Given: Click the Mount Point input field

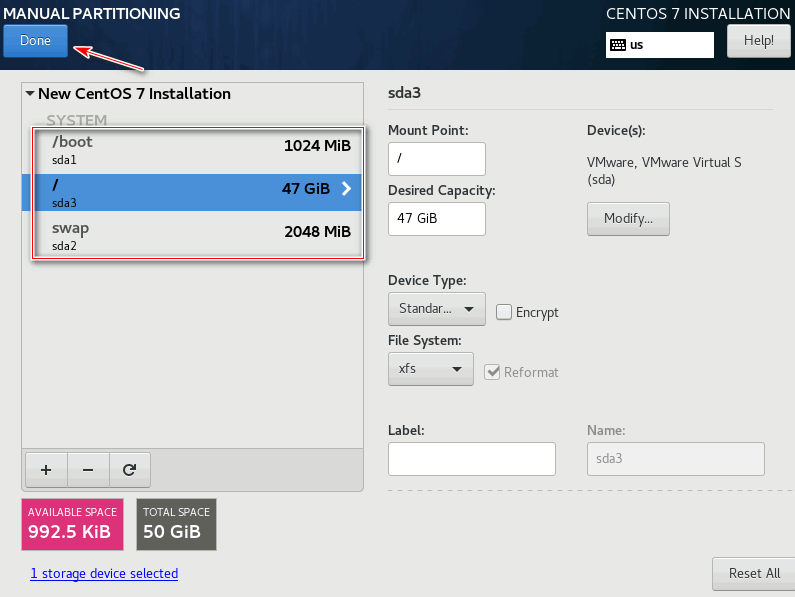Looking at the screenshot, I should 437,159.
